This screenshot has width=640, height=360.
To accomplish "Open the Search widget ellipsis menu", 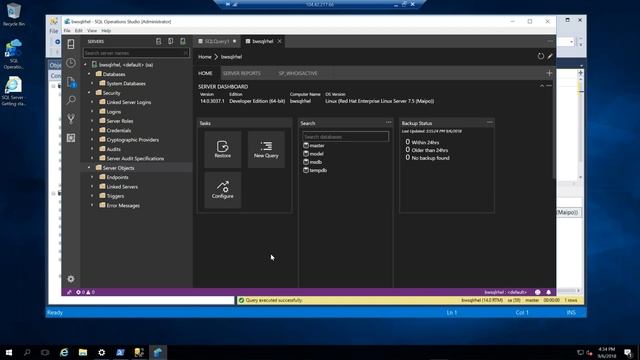I will [389, 122].
